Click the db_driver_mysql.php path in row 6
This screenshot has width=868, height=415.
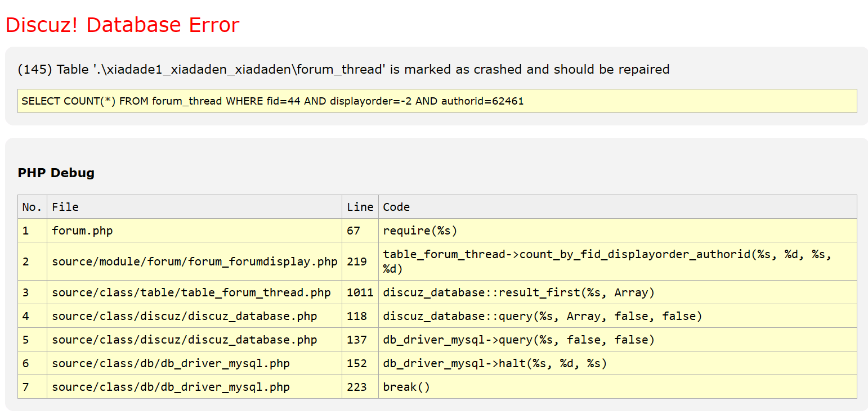coord(194,363)
